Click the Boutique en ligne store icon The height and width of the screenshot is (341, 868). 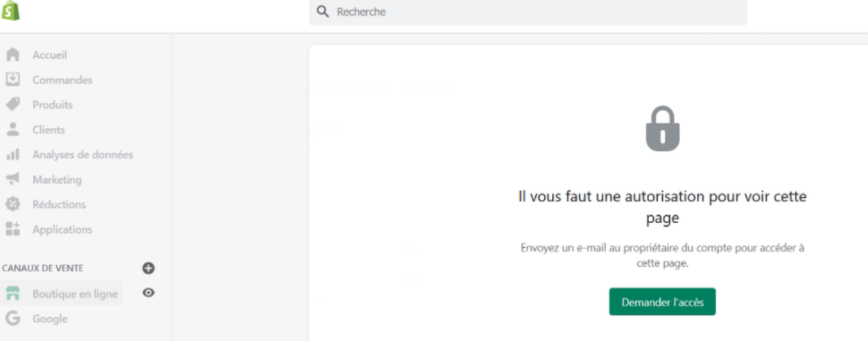[x=13, y=293]
